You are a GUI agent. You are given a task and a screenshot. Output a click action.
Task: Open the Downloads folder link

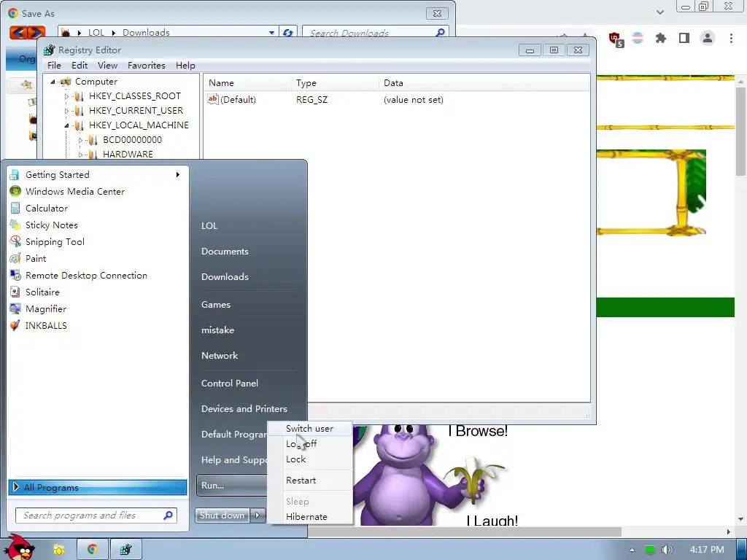point(225,277)
